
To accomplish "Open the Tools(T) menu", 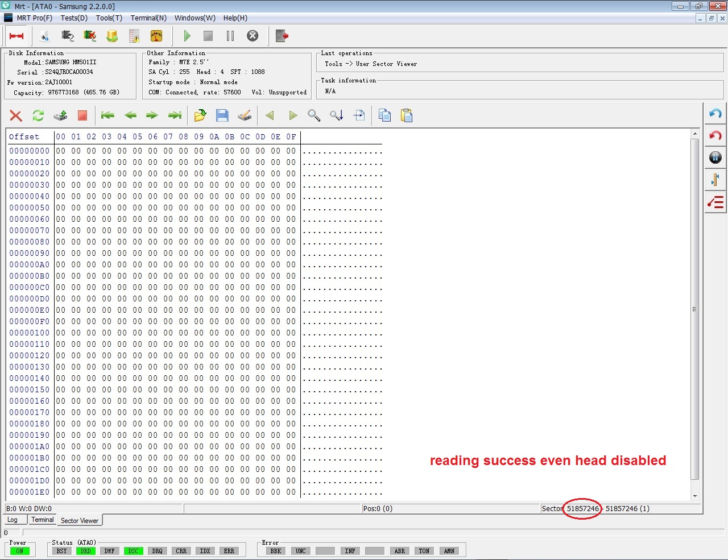I will [x=109, y=18].
